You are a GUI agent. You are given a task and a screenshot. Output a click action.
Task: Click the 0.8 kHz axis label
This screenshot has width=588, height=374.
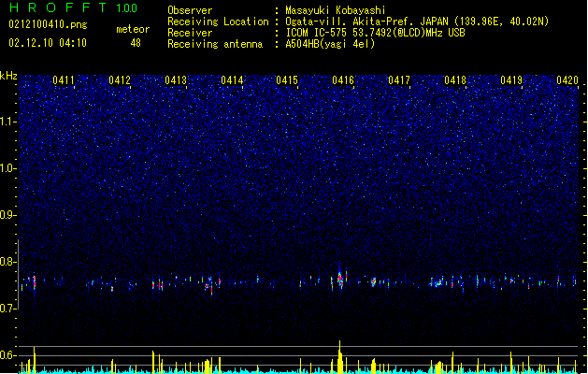[8, 262]
